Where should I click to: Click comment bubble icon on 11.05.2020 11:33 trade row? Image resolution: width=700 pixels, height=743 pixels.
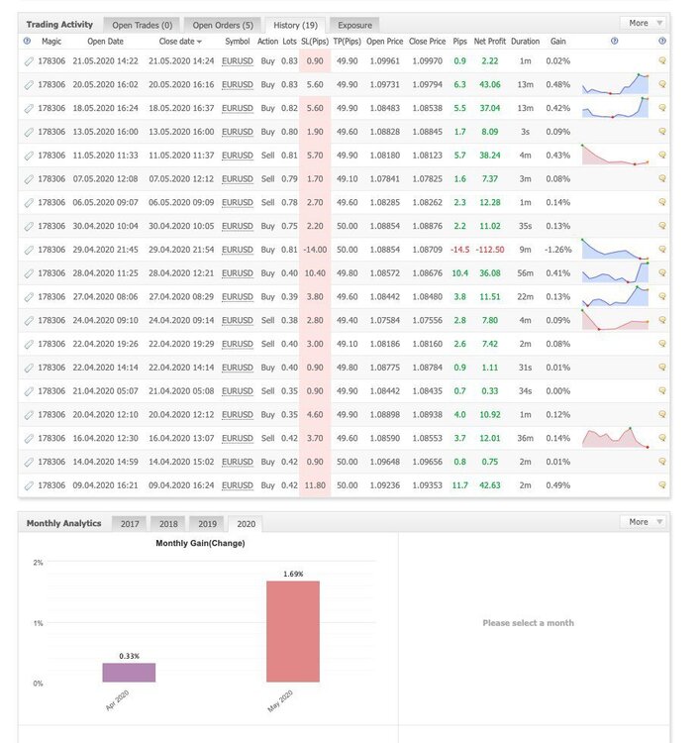click(662, 155)
